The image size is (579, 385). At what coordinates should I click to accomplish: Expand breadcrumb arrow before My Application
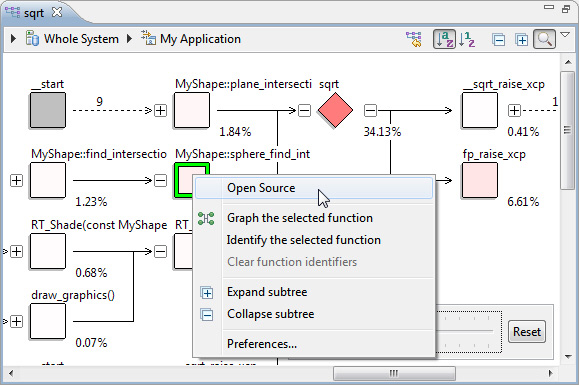click(x=129, y=39)
